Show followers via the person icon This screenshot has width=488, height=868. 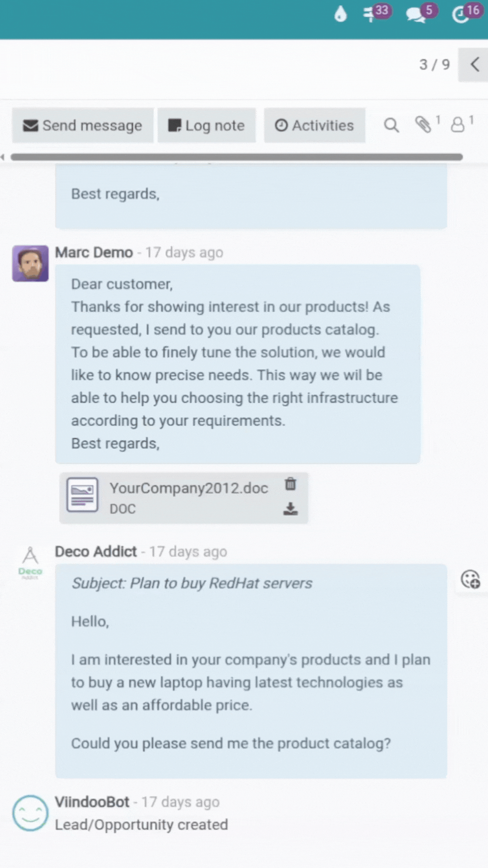[458, 125]
